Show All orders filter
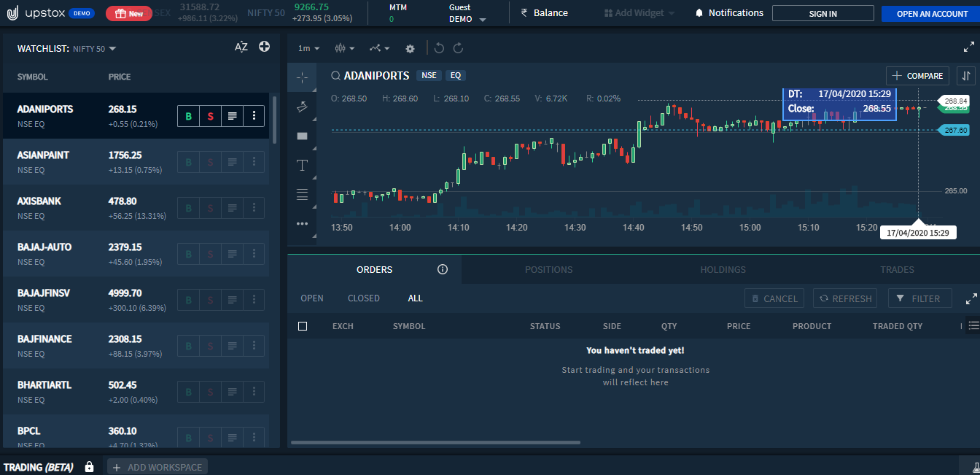 point(416,298)
